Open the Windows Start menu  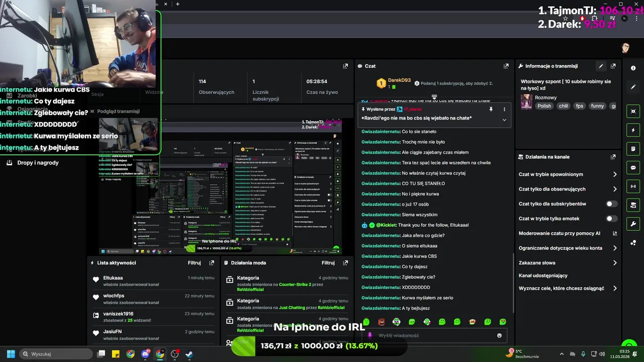[x=11, y=354]
